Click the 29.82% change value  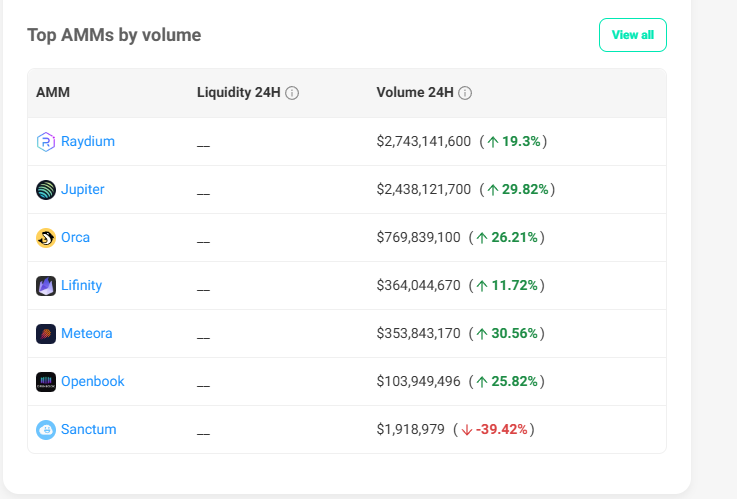[525, 189]
